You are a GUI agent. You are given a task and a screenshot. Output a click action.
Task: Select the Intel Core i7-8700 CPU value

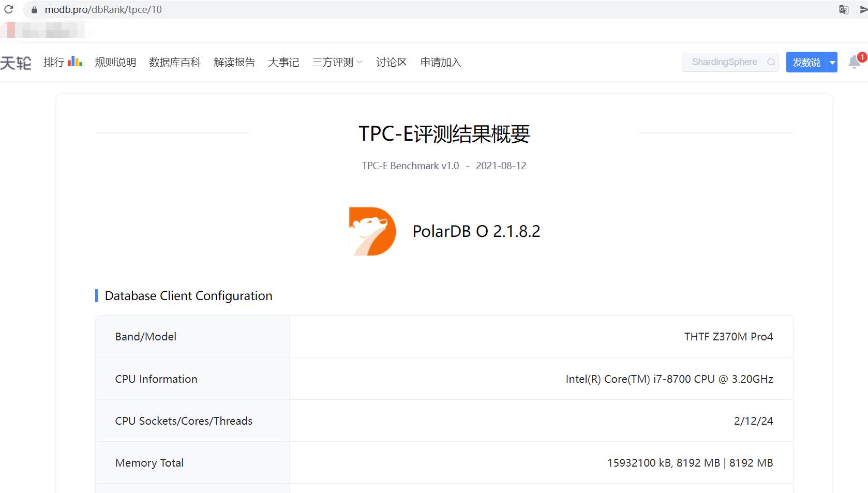[x=670, y=379]
